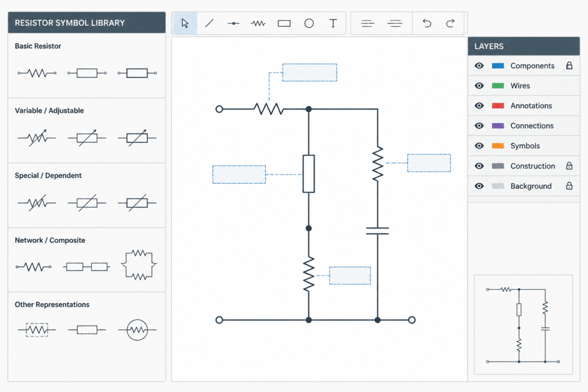Hide the Wires layer
Screen dimensions: 588x392
point(479,86)
